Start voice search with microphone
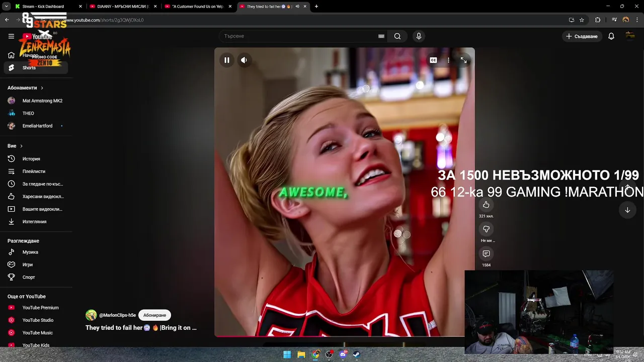This screenshot has height=362, width=644. point(419,36)
